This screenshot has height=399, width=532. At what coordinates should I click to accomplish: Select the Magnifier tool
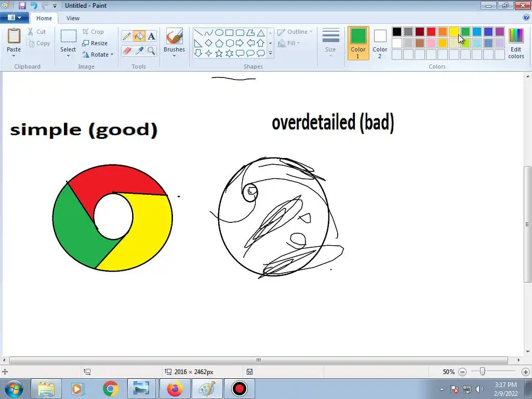(x=151, y=51)
